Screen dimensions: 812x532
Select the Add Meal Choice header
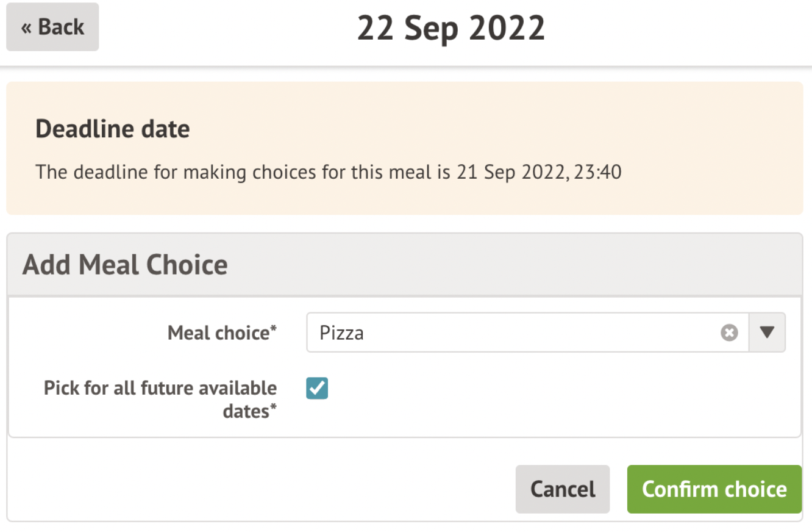click(124, 264)
